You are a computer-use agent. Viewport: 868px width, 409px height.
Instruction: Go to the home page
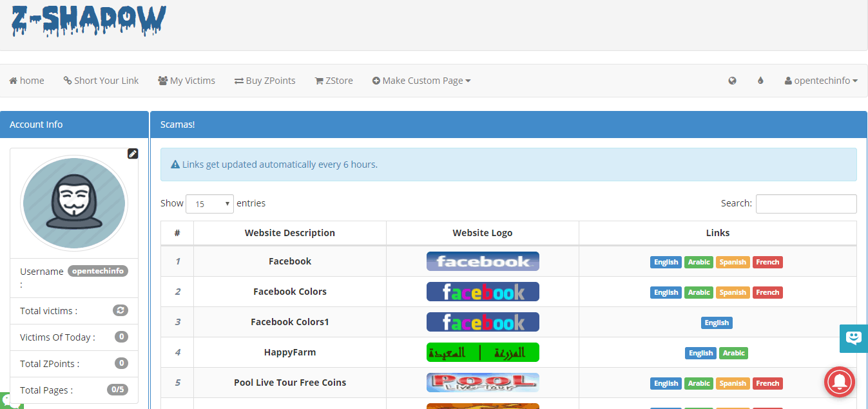[x=26, y=81]
